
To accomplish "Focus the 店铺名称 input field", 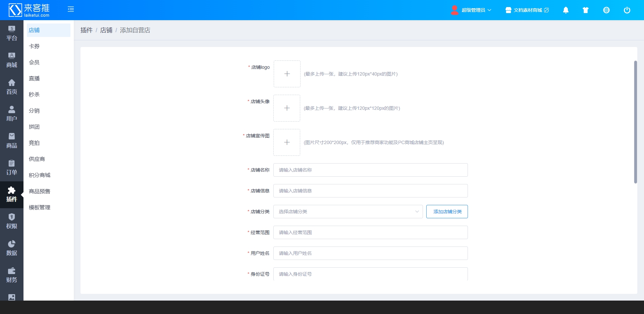I will point(370,170).
